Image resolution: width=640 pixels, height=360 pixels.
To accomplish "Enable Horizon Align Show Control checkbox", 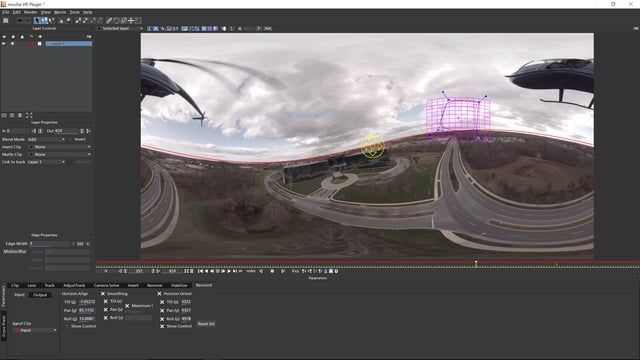I will tap(67, 326).
